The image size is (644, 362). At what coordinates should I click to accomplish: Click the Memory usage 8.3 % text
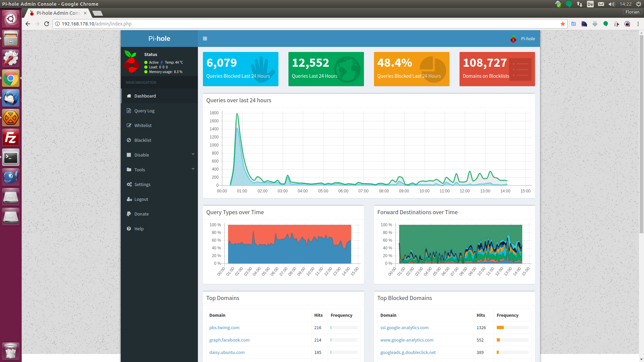tap(166, 72)
